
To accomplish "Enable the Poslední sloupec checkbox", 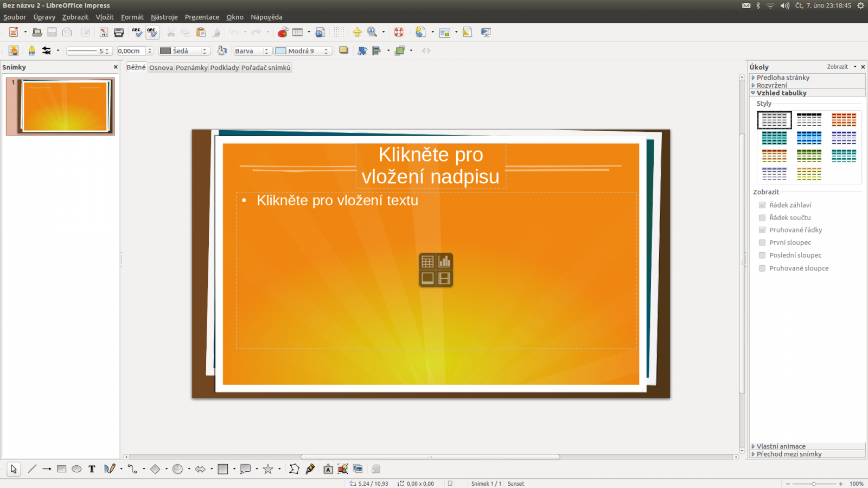I will 762,255.
